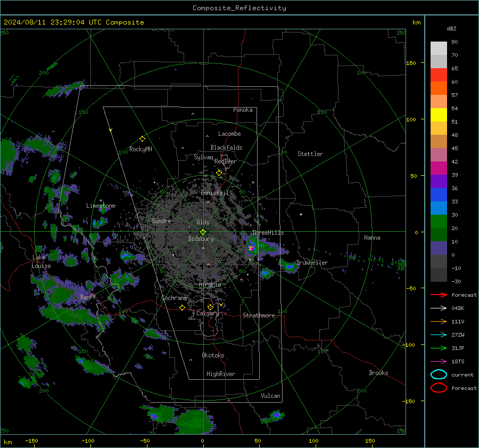
Task: Click the Blackfalds town label
Action: click(x=226, y=148)
